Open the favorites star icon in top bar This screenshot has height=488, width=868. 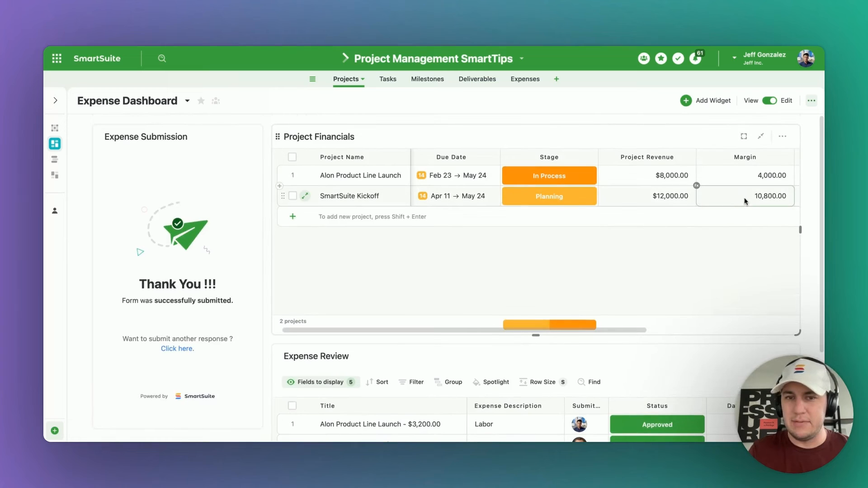[661, 58]
